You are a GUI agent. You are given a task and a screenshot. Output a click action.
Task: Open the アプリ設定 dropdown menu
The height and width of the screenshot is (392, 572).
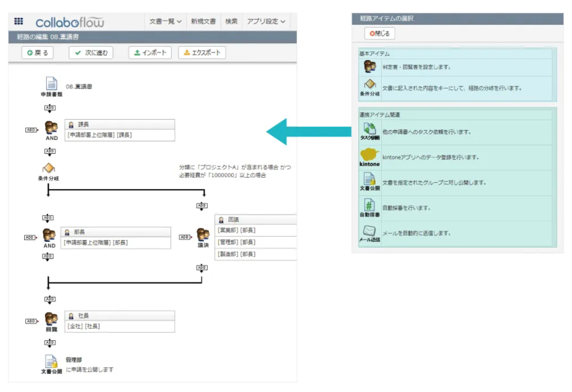tap(265, 22)
